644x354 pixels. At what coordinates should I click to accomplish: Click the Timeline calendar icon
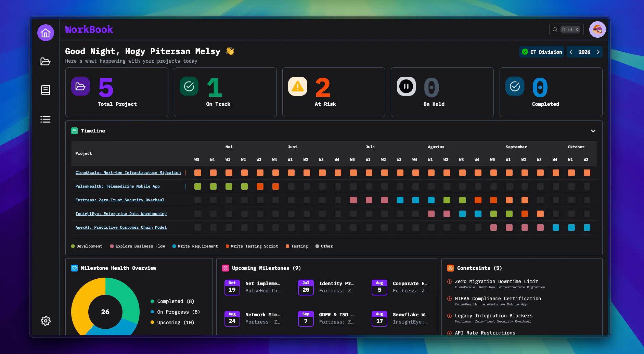(74, 131)
